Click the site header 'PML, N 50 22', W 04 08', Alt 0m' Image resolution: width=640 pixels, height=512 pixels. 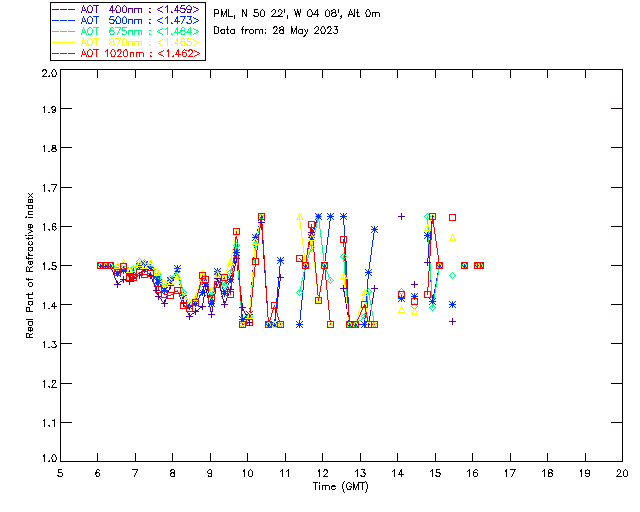click(x=297, y=14)
